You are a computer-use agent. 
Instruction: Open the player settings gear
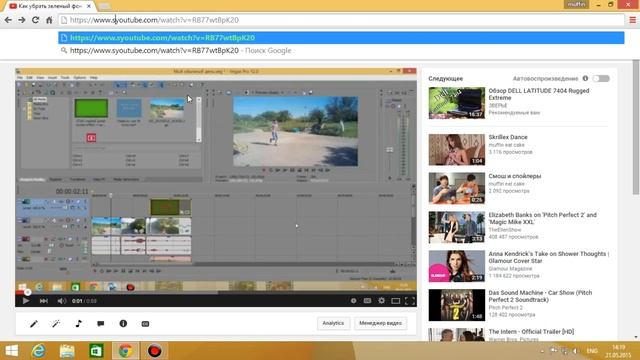click(x=381, y=301)
